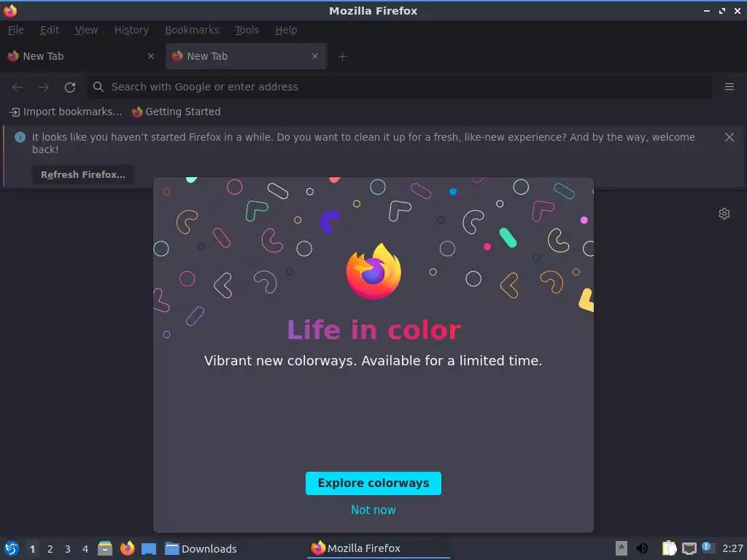
Task: Close the second New Tab
Action: [x=315, y=56]
